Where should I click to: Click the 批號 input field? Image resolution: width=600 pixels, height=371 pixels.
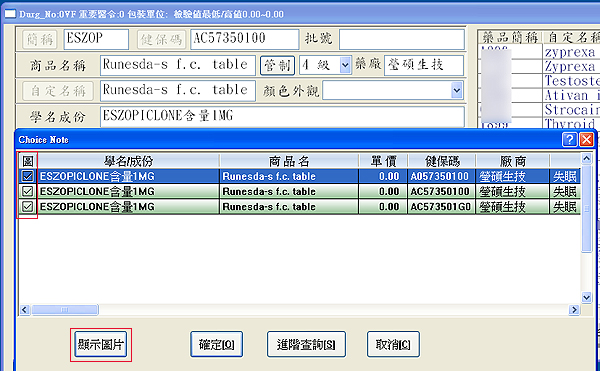click(x=401, y=39)
